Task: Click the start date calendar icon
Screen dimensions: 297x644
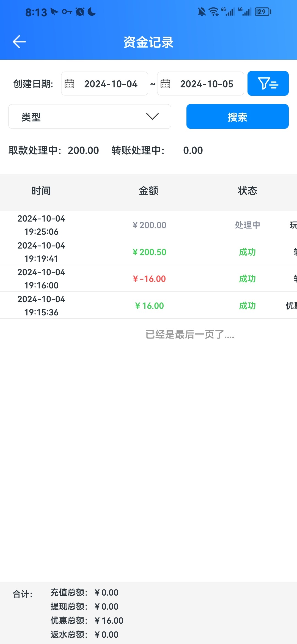Action: pos(69,84)
